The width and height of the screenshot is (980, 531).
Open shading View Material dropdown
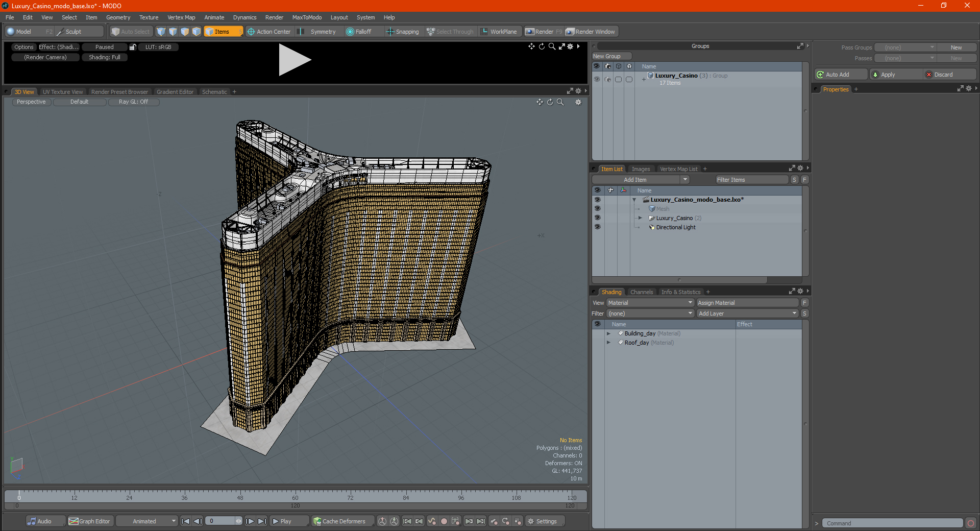(x=650, y=303)
